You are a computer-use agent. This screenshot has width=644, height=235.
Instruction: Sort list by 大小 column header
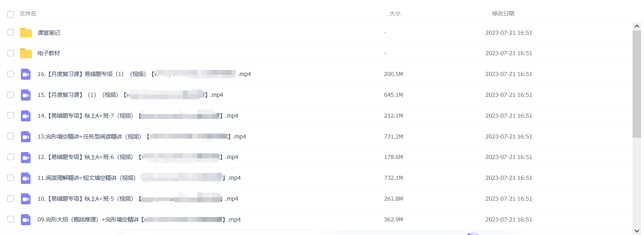tap(395, 13)
